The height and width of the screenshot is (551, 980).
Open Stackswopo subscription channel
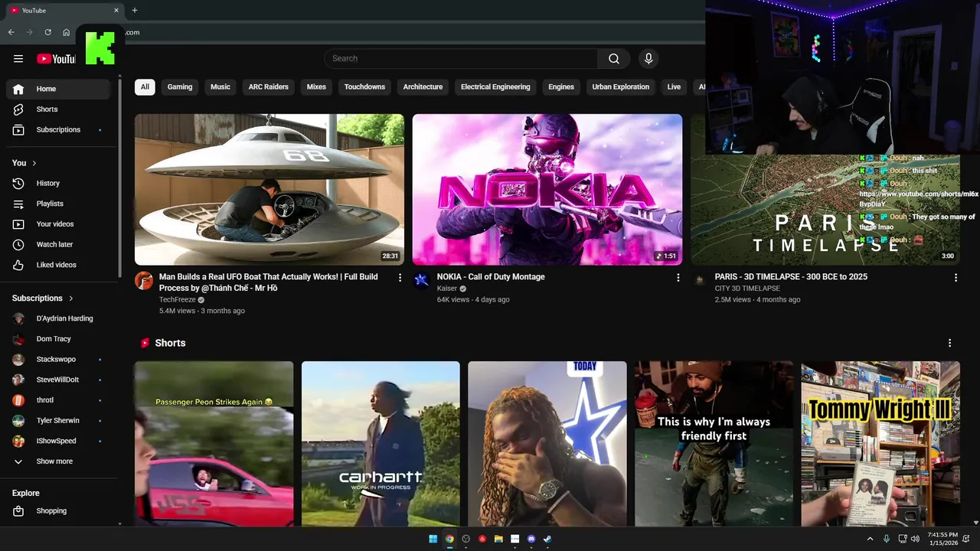point(58,360)
